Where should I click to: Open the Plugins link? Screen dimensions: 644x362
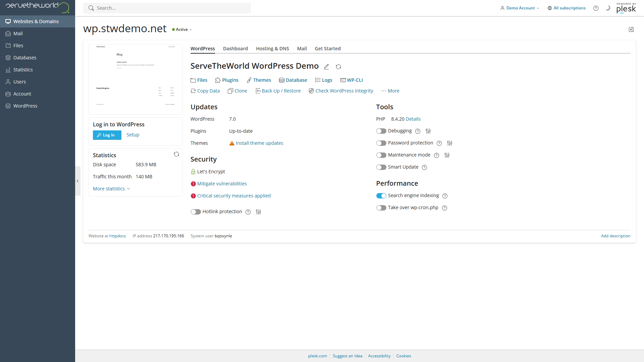click(227, 80)
